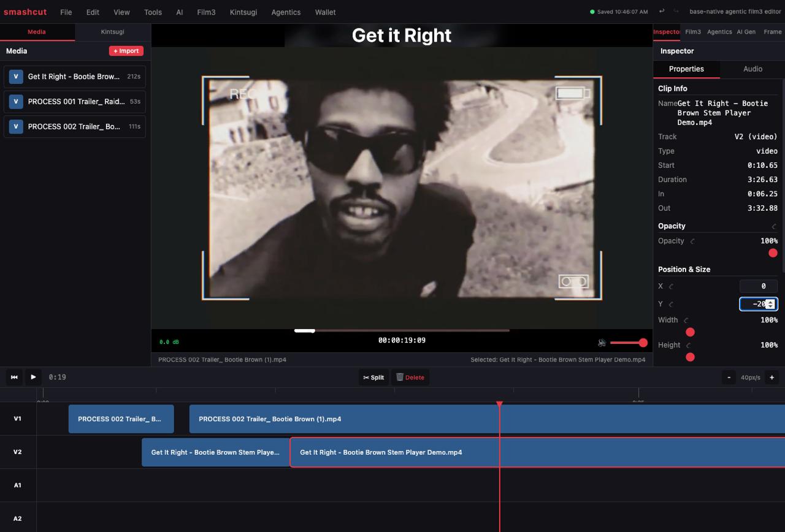This screenshot has width=785, height=532.
Task: Zoom in the timeline with plus button
Action: [772, 377]
